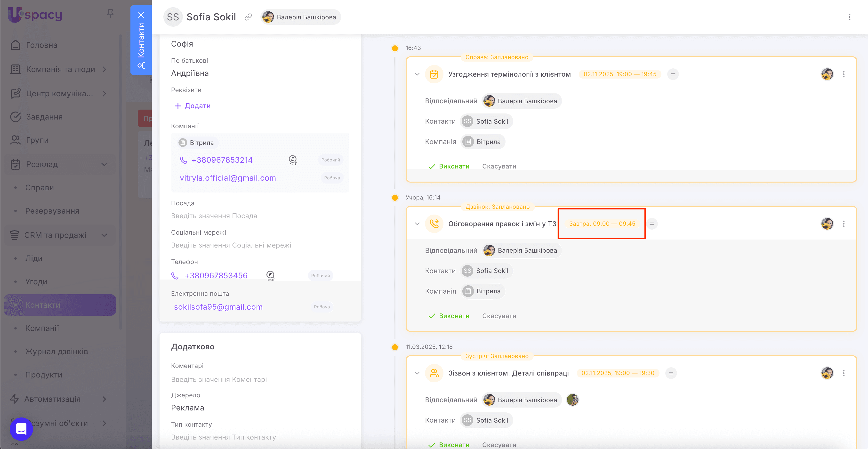This screenshot has width=868, height=449.
Task: Click priority icon on Обговорення правок call
Action: click(x=652, y=224)
